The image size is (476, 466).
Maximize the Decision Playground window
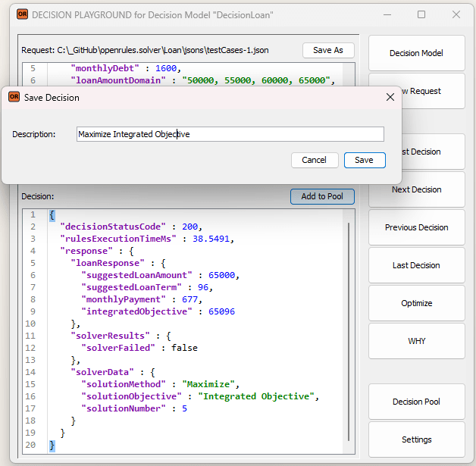point(421,14)
